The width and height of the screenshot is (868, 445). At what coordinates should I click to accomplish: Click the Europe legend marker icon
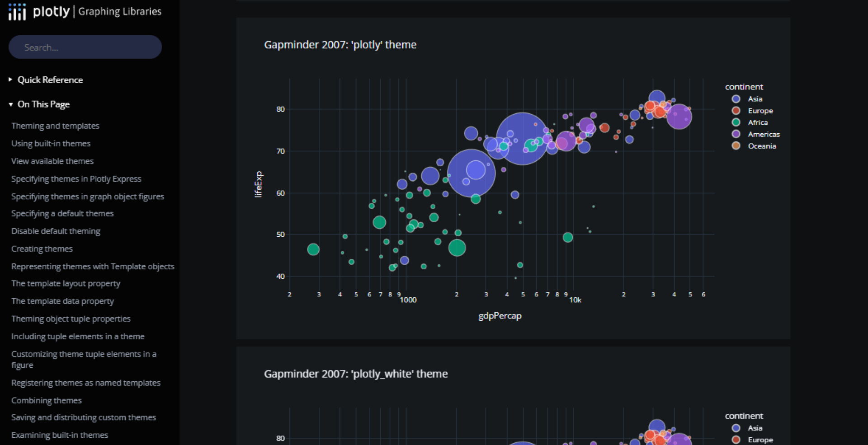click(x=736, y=110)
